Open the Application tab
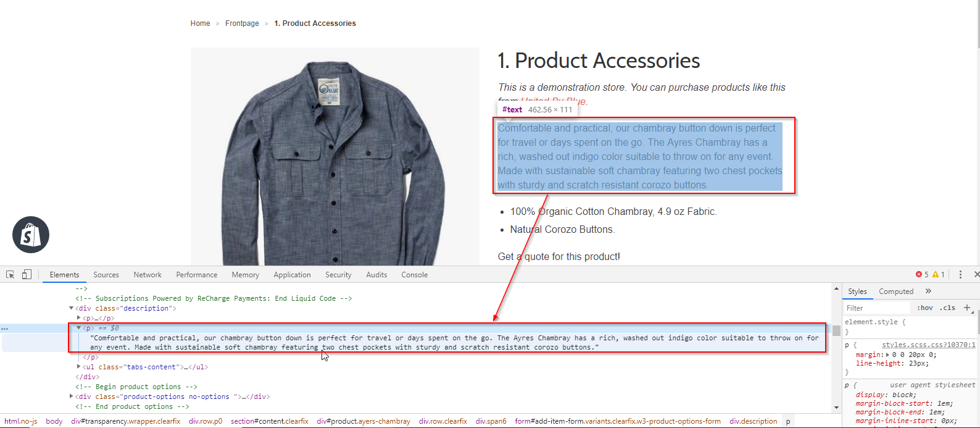This screenshot has width=980, height=428. 292,275
